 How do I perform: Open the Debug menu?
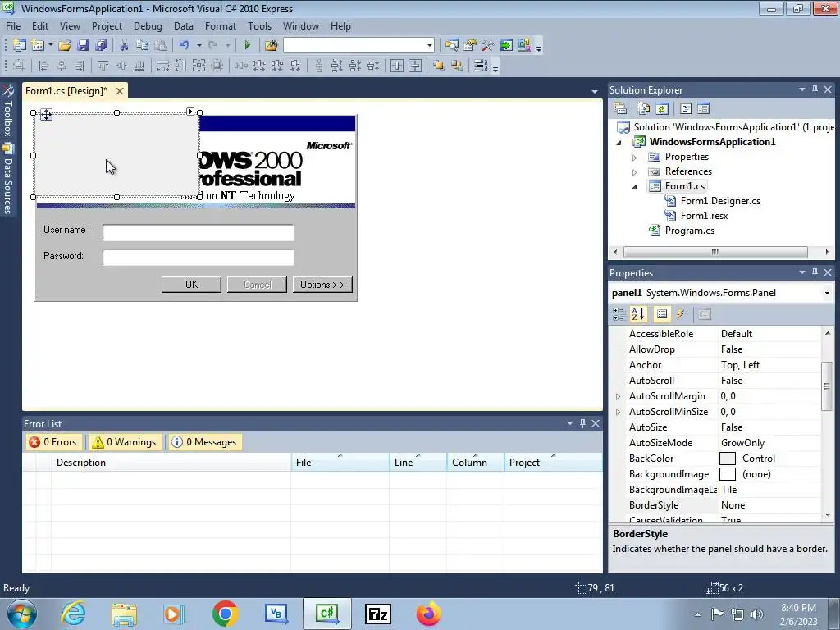point(148,26)
